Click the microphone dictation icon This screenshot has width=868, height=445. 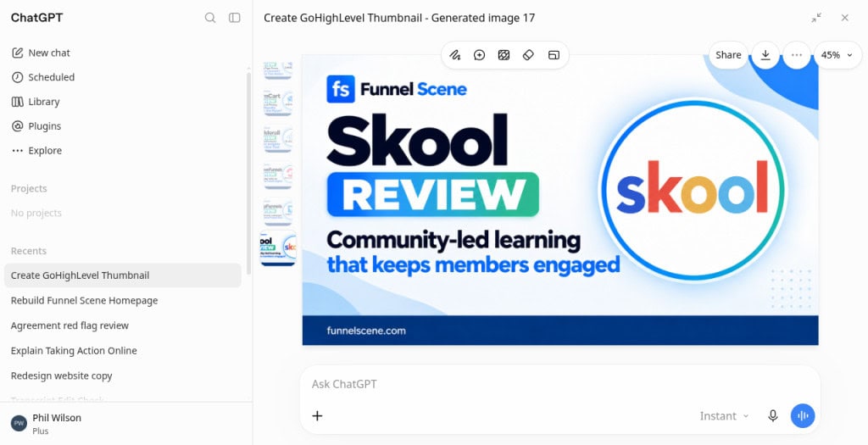pos(773,415)
